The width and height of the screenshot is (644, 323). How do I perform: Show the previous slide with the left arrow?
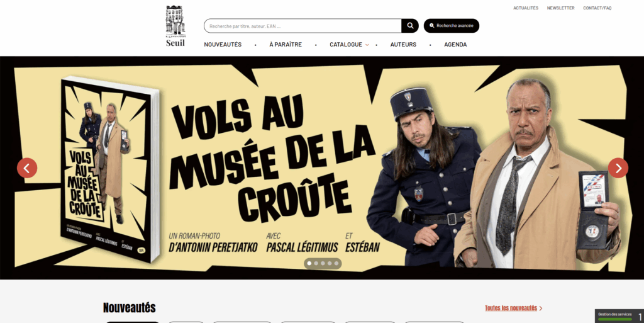[x=27, y=168]
